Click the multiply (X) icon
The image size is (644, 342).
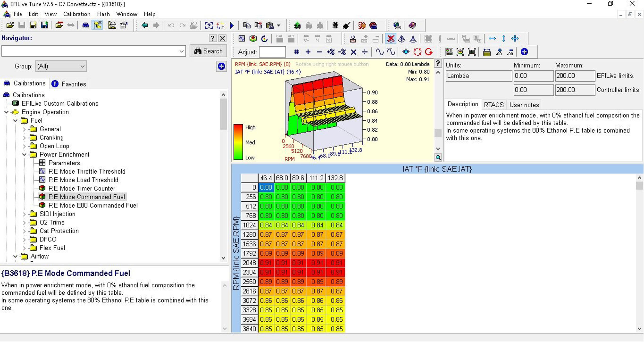[x=354, y=52]
